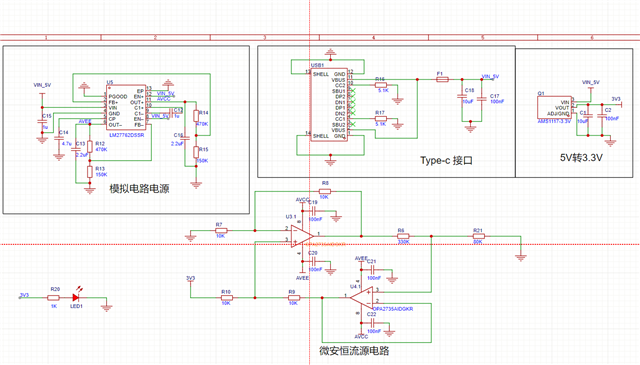Image resolution: width=640 pixels, height=365 pixels.
Task: Click the U3.1 op-amp triangle symbol
Action: pos(302,236)
